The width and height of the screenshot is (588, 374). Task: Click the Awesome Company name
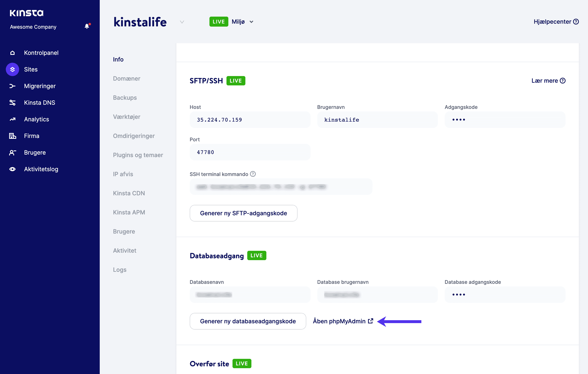click(33, 27)
